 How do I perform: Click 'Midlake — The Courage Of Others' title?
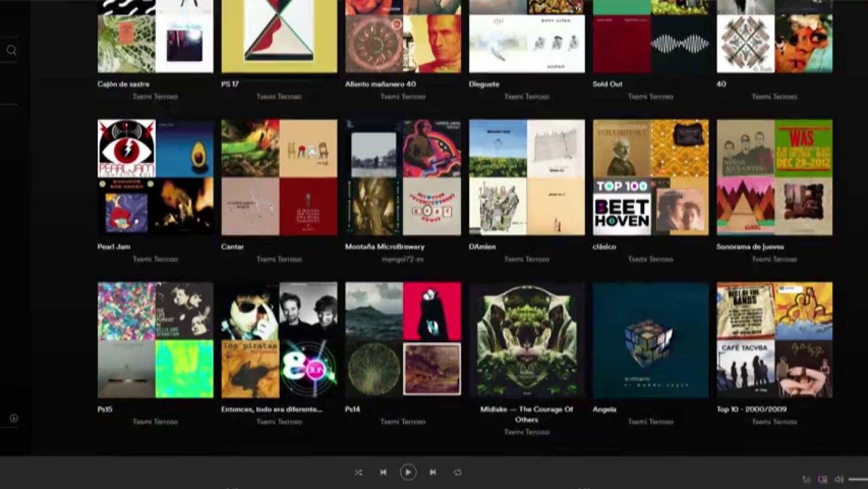(x=527, y=414)
